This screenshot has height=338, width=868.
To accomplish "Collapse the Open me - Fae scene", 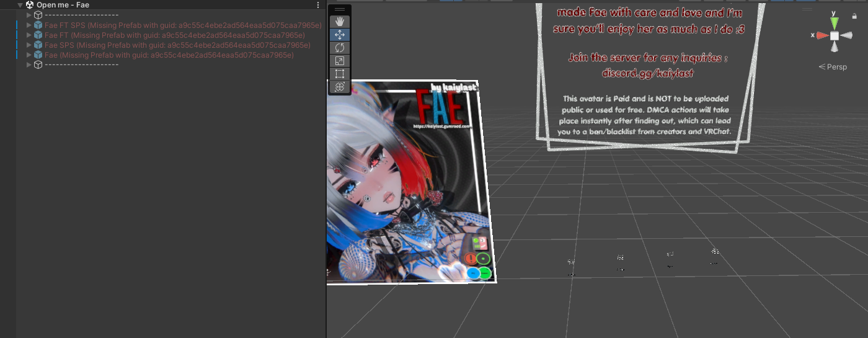I will click(20, 5).
